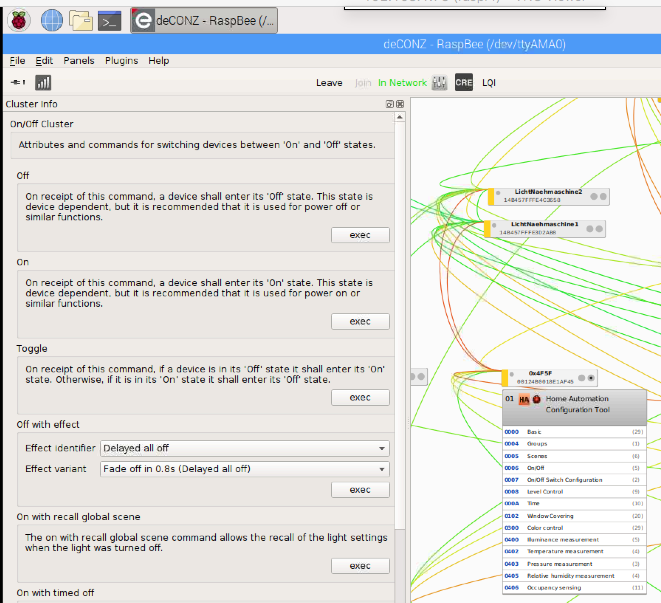The image size is (661, 603).
Task: Click the right endpoint dot on node 0x4F5F
Action: (x=591, y=378)
